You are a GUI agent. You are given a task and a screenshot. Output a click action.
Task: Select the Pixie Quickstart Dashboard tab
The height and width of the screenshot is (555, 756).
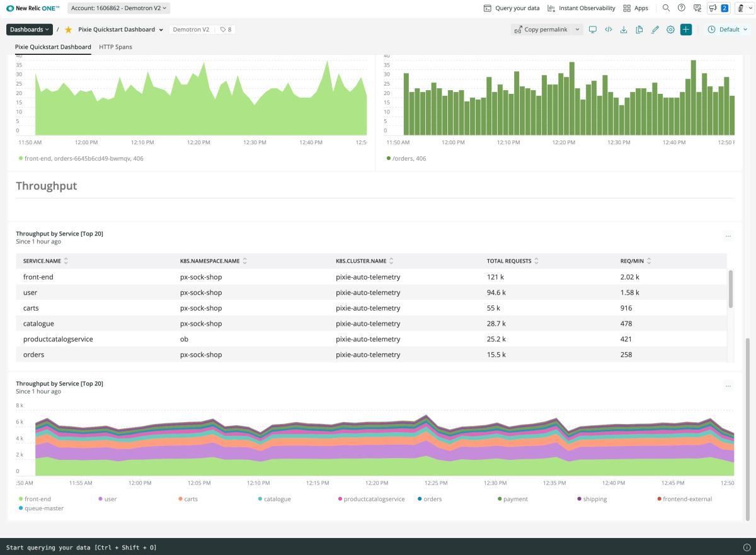[x=53, y=47]
